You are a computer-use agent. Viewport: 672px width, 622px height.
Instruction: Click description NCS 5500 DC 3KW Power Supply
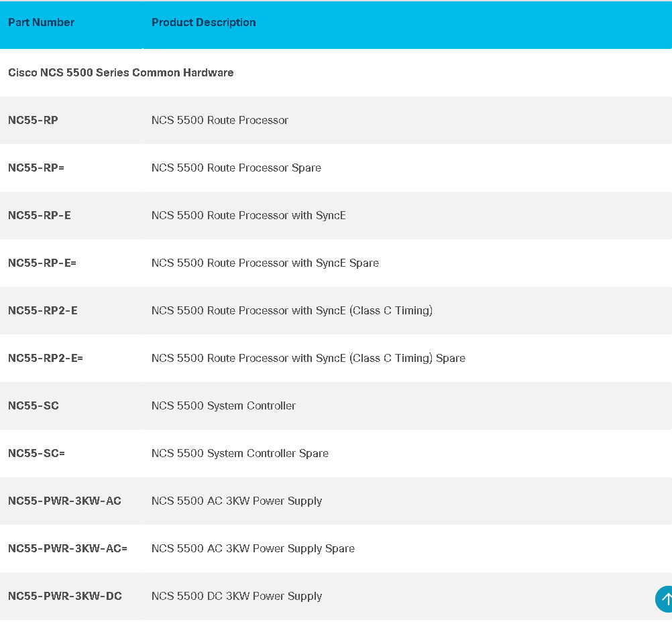point(237,596)
